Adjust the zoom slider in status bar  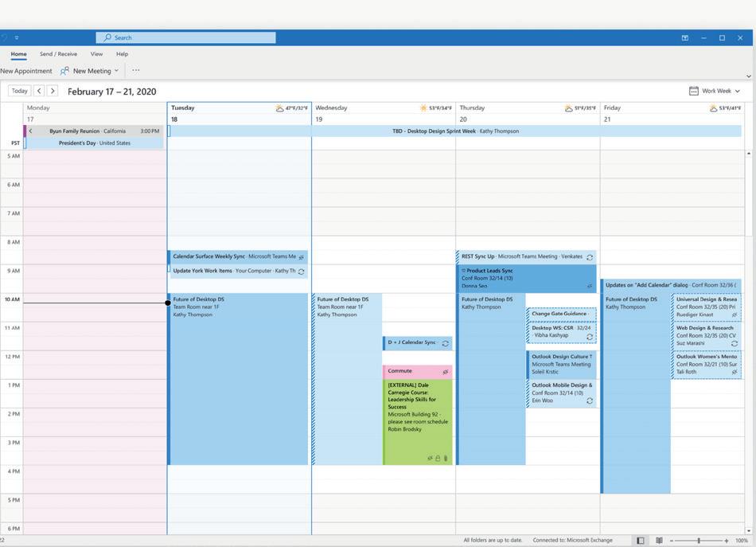699,541
